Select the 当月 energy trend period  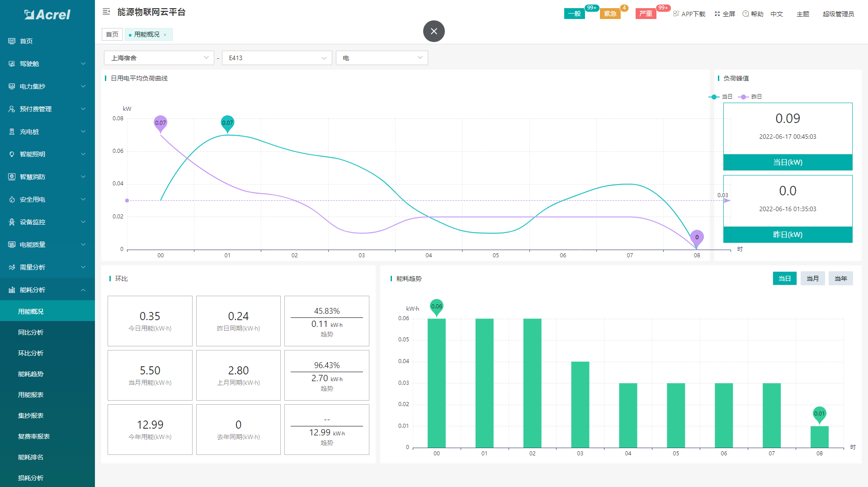813,279
